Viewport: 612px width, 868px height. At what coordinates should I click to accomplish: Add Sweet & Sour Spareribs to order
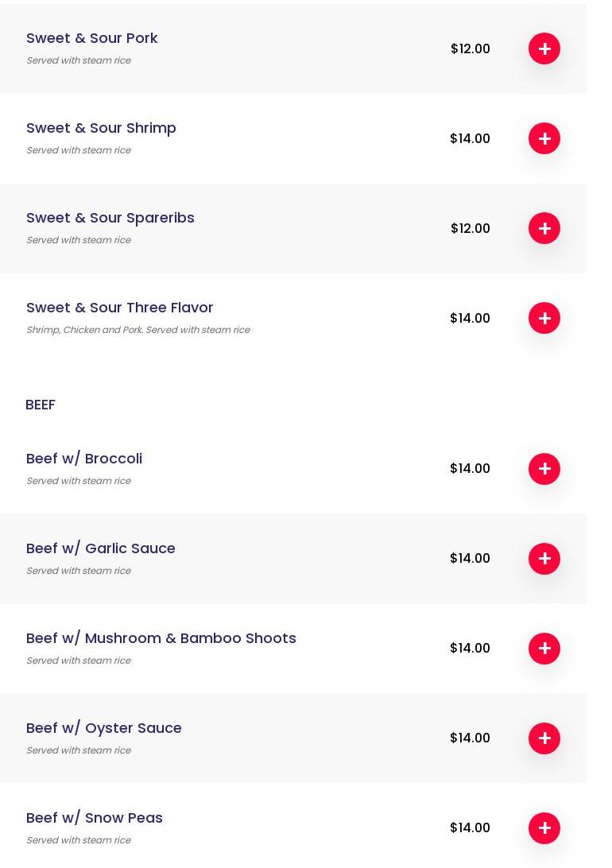[544, 228]
